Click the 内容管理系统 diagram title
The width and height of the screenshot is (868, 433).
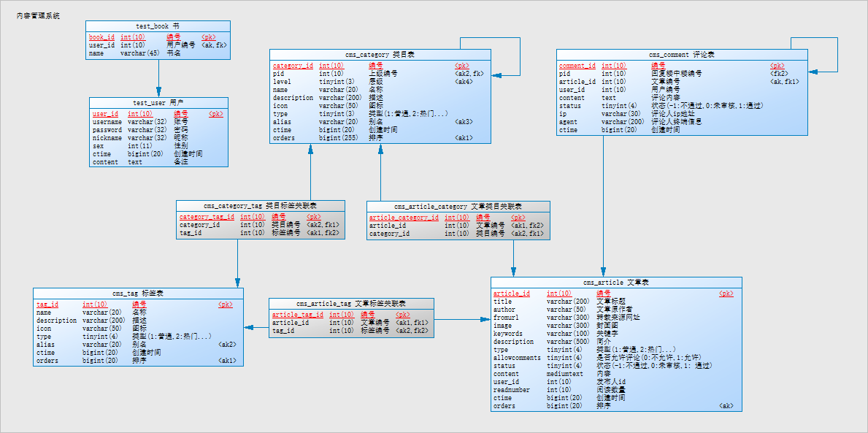38,16
